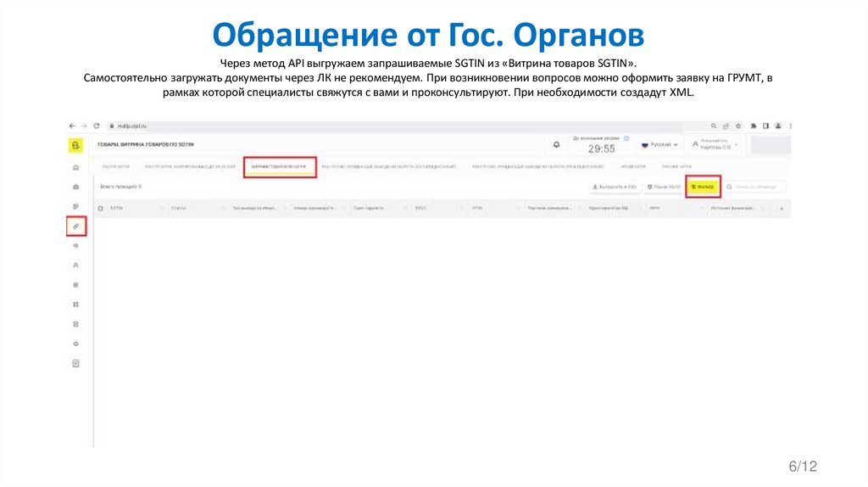Click the browser forward arrow

point(84,126)
